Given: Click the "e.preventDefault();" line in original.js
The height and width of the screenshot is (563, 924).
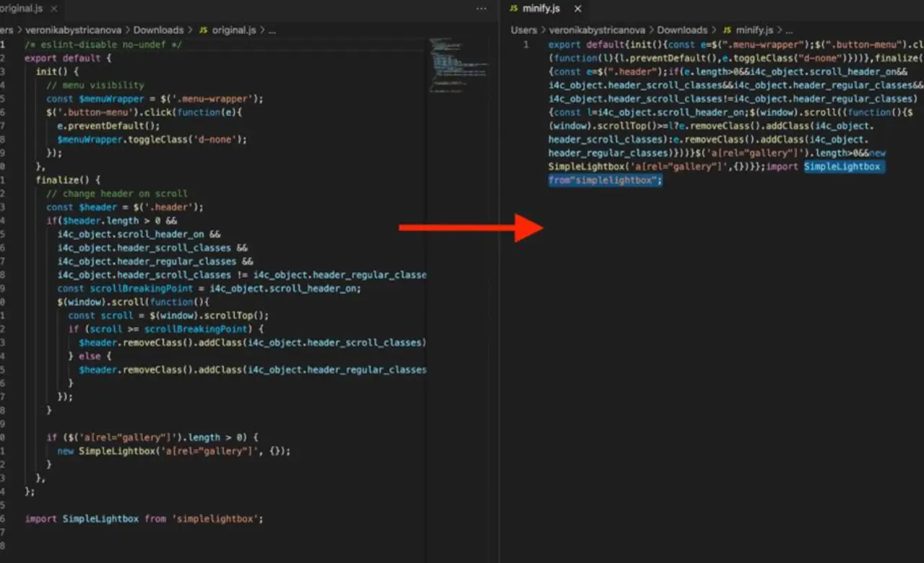Looking at the screenshot, I should pos(108,126).
